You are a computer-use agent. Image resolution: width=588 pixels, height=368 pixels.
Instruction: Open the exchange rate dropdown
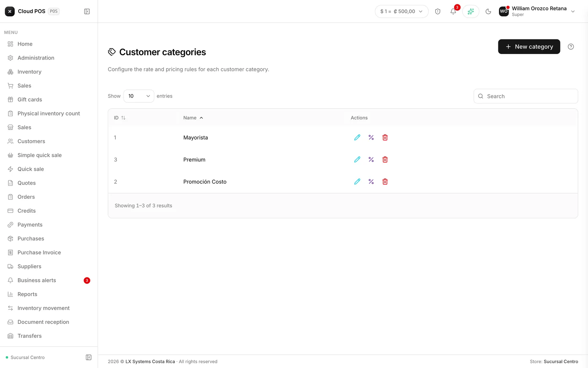[x=402, y=11]
